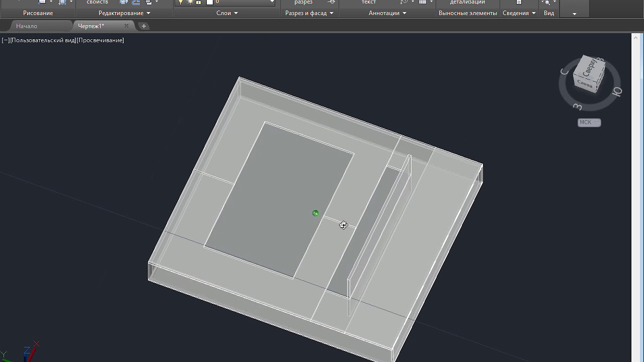Click the Слева face of ViewCube
The width and height of the screenshot is (644, 362).
(x=585, y=83)
